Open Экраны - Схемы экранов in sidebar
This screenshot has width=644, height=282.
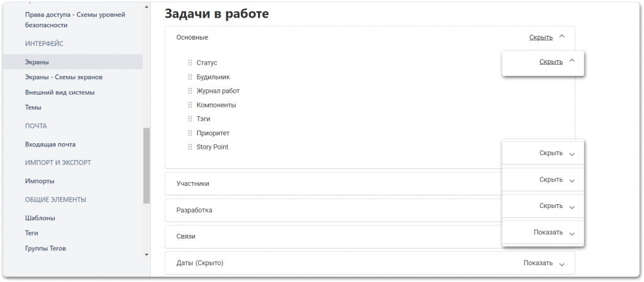point(64,77)
